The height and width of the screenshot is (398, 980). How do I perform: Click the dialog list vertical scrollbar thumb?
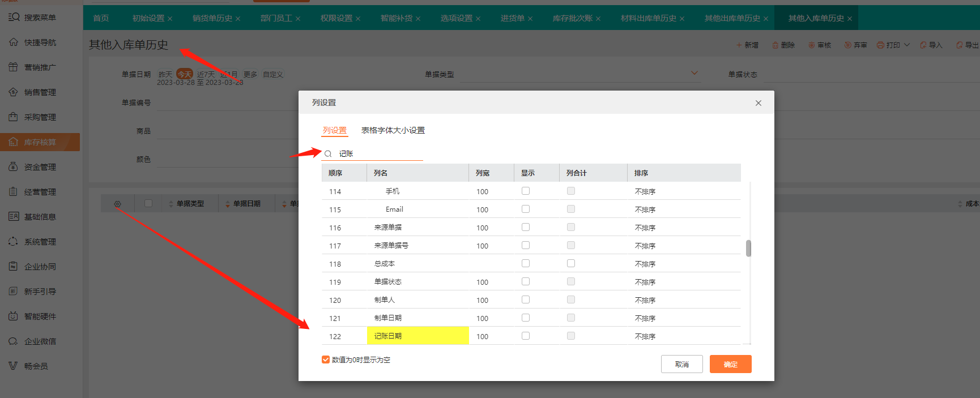(x=748, y=248)
